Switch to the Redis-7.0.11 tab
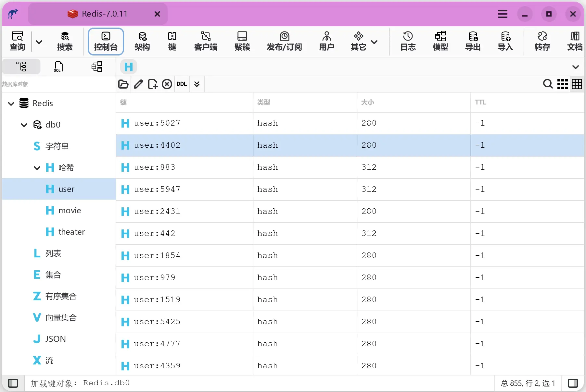Screen dimensions: 586x392 [98, 14]
